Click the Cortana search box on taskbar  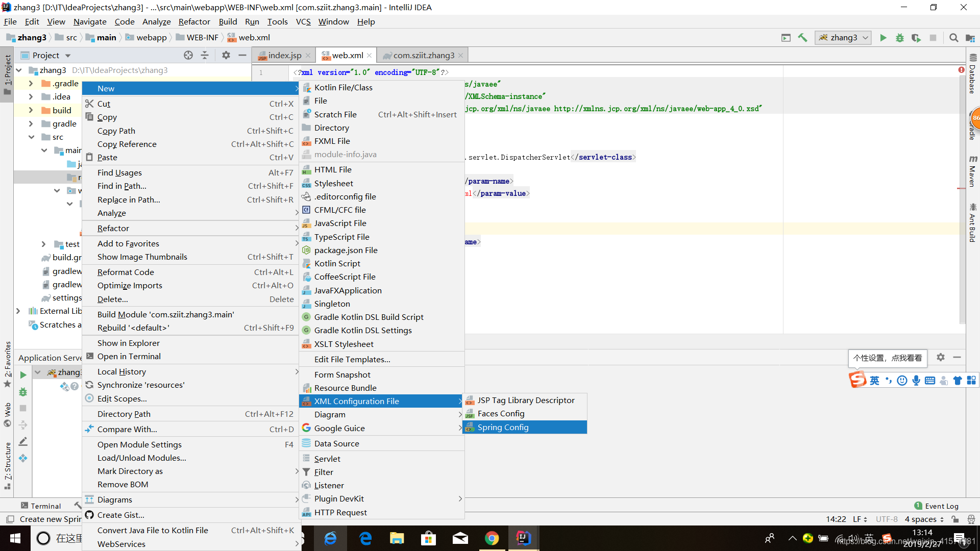[x=57, y=538]
